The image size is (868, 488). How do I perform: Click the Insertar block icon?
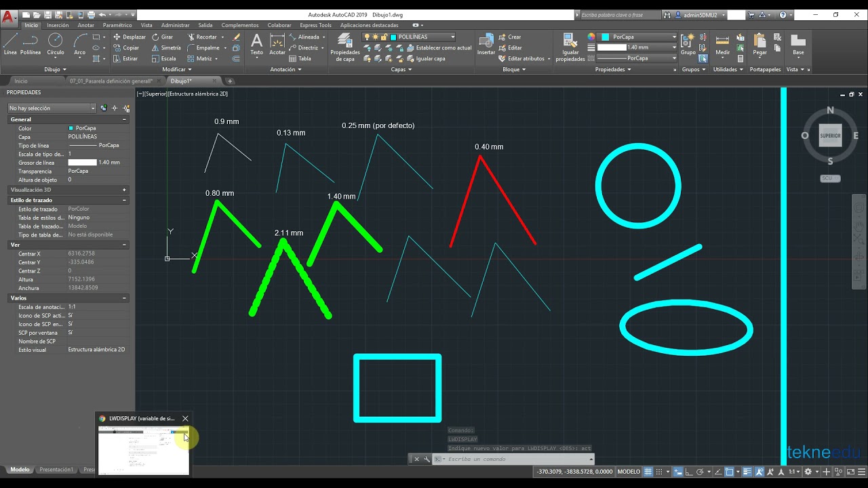[x=486, y=44]
